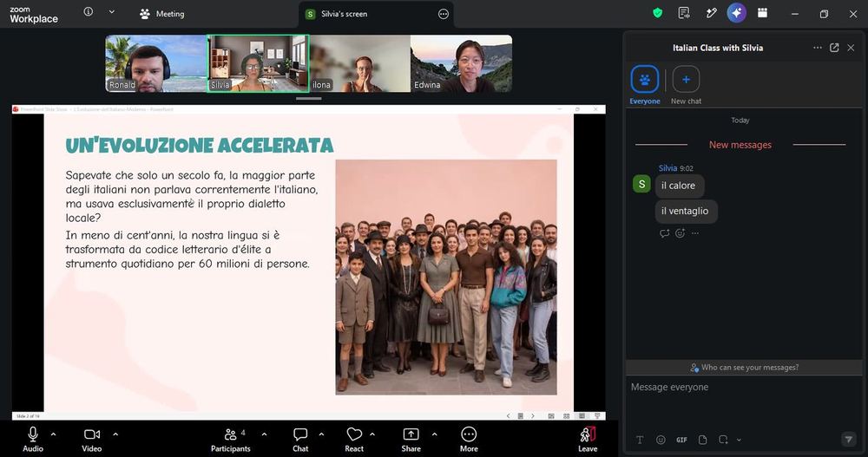Open chat panel more options ellipsis
The image size is (868, 457).
(x=817, y=48)
